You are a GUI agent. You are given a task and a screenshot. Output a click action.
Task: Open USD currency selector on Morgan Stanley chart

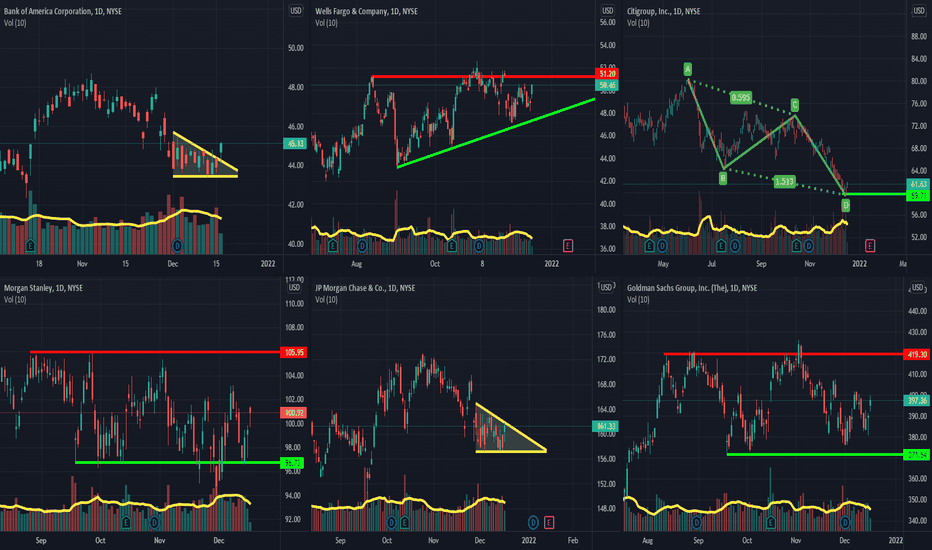[294, 287]
